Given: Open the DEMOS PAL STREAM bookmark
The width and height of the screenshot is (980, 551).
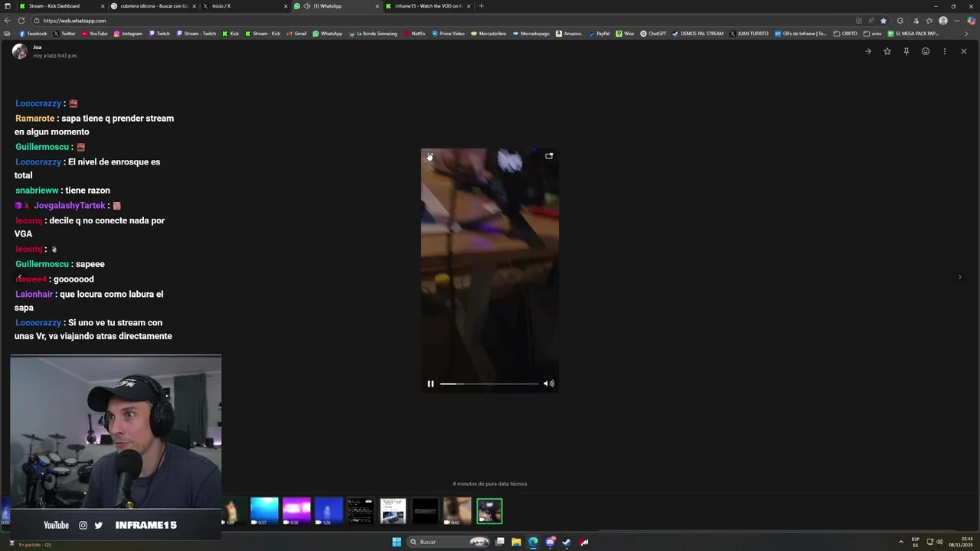Looking at the screenshot, I should 697,34.
